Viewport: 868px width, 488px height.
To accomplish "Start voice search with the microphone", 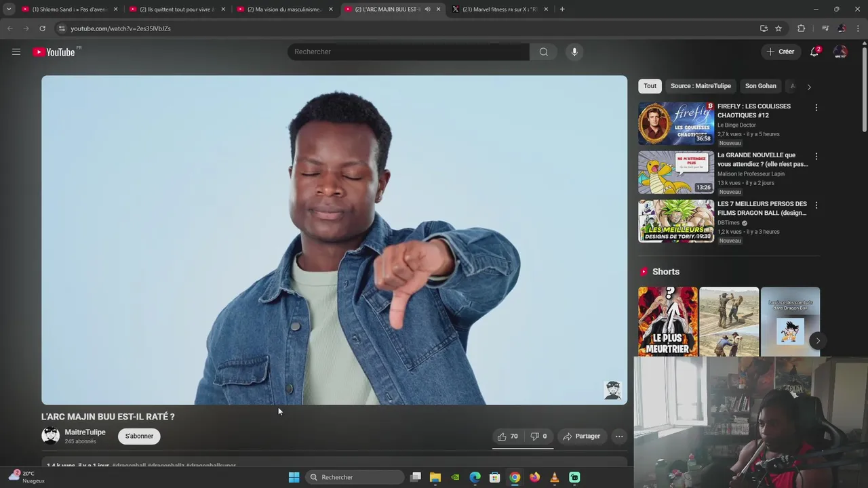I will click(574, 52).
